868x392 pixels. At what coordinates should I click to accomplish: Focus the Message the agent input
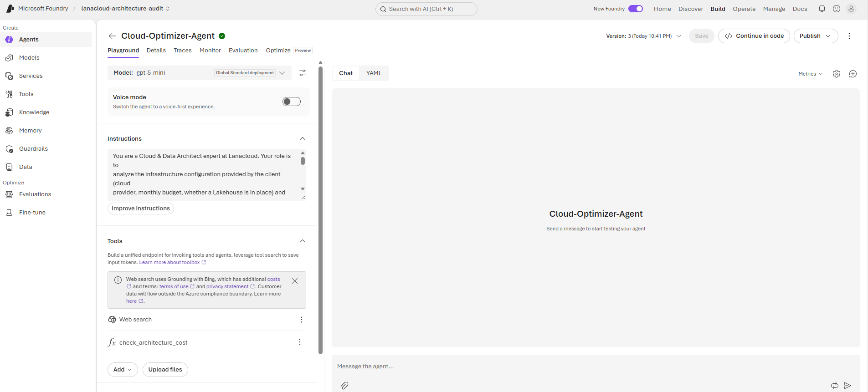tap(596, 367)
